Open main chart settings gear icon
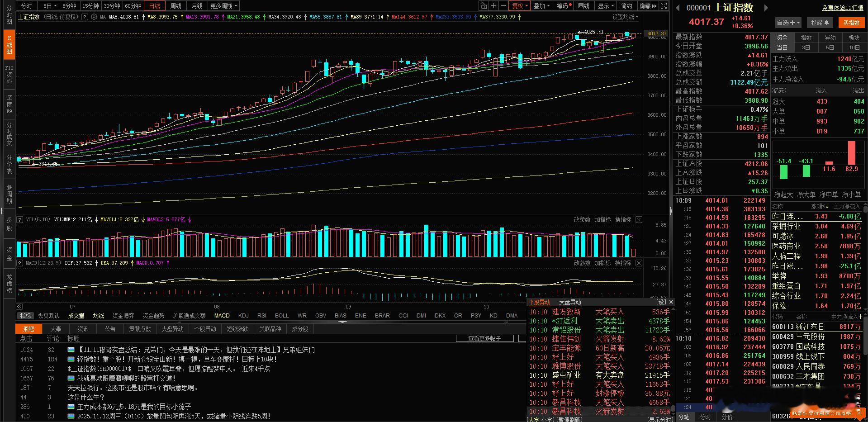This screenshot has height=422, width=868. point(94,17)
